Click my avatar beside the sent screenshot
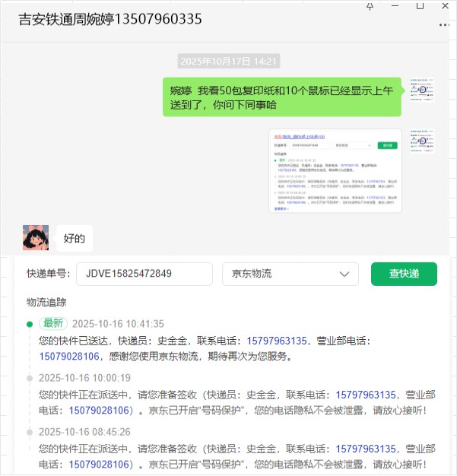The image size is (457, 476). (x=422, y=141)
